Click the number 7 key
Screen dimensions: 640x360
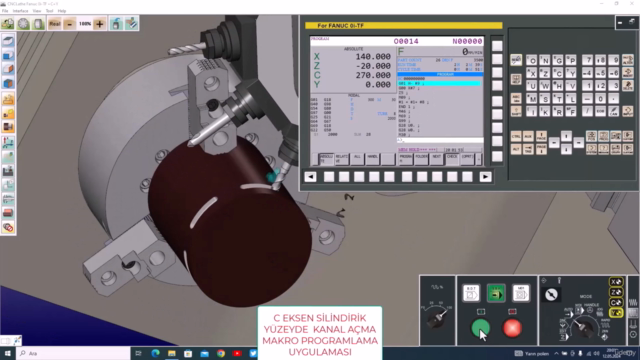[x=587, y=60]
